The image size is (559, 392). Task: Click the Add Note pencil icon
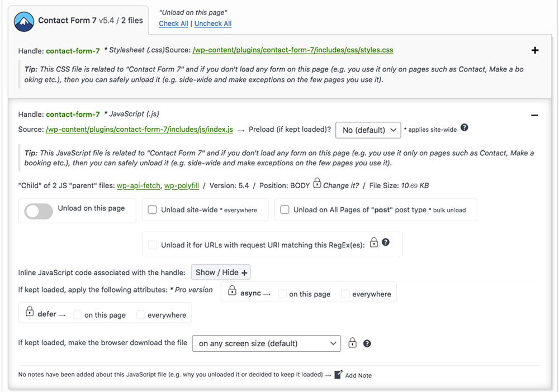[339, 375]
